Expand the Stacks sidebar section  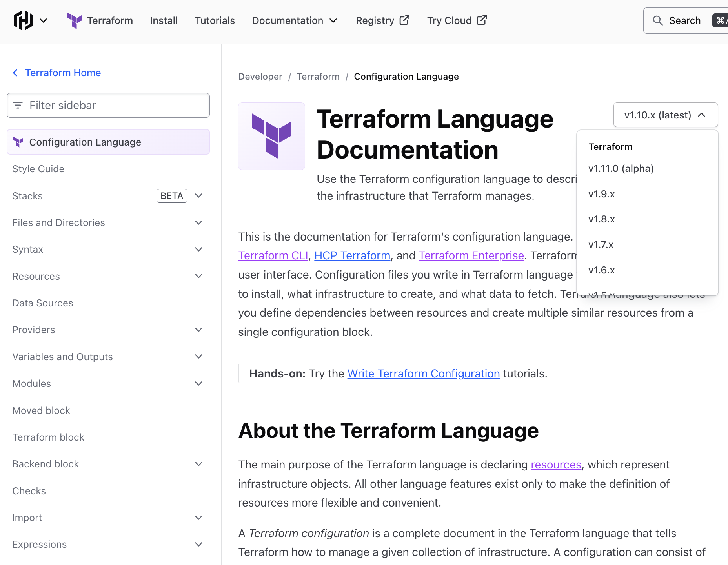click(198, 196)
